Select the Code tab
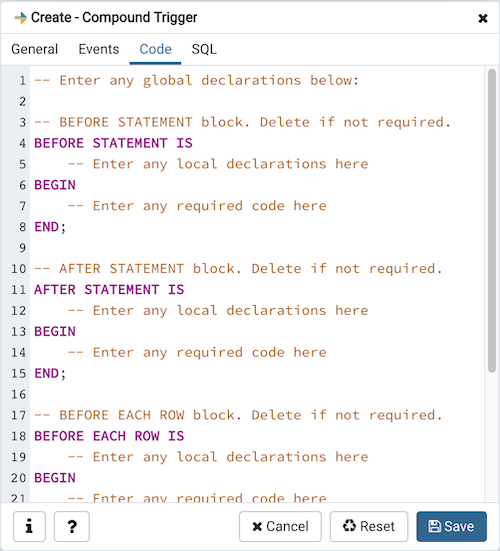 (155, 49)
